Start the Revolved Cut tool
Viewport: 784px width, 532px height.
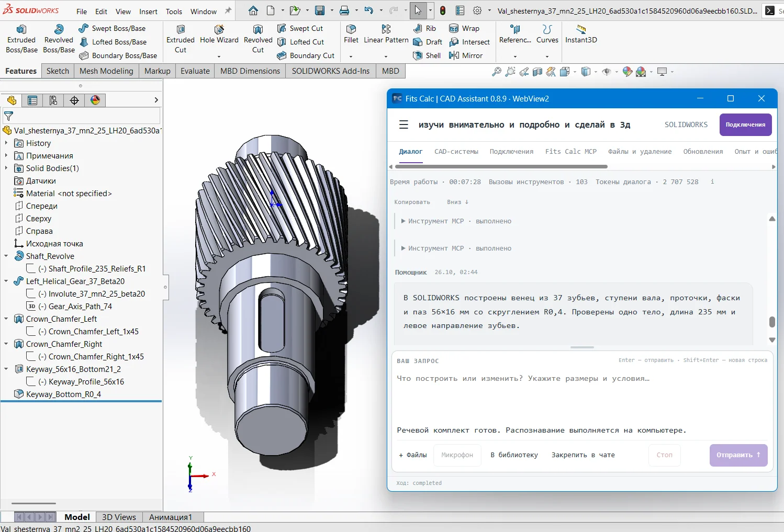click(258, 39)
